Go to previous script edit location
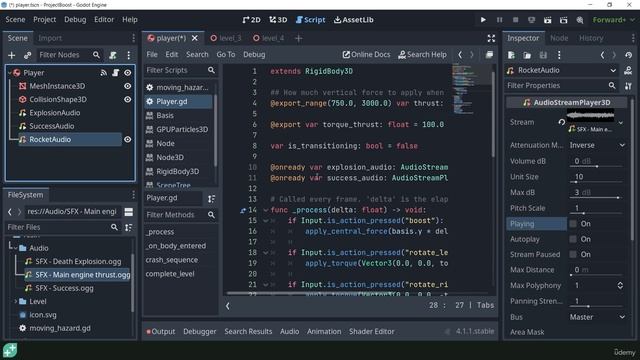The image size is (640, 360). [460, 55]
